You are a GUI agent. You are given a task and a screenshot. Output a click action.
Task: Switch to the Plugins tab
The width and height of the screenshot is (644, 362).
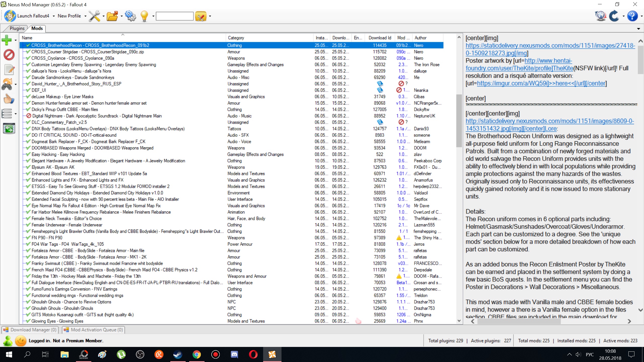pos(17,28)
